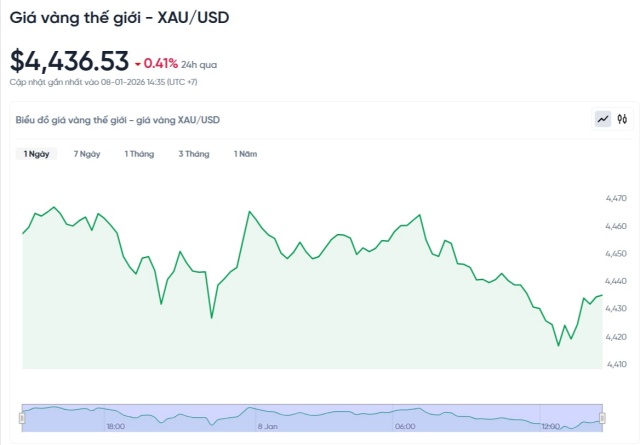The width and height of the screenshot is (640, 445).
Task: Click the chart title Biểu đồ giá vàng
Action: click(x=118, y=120)
